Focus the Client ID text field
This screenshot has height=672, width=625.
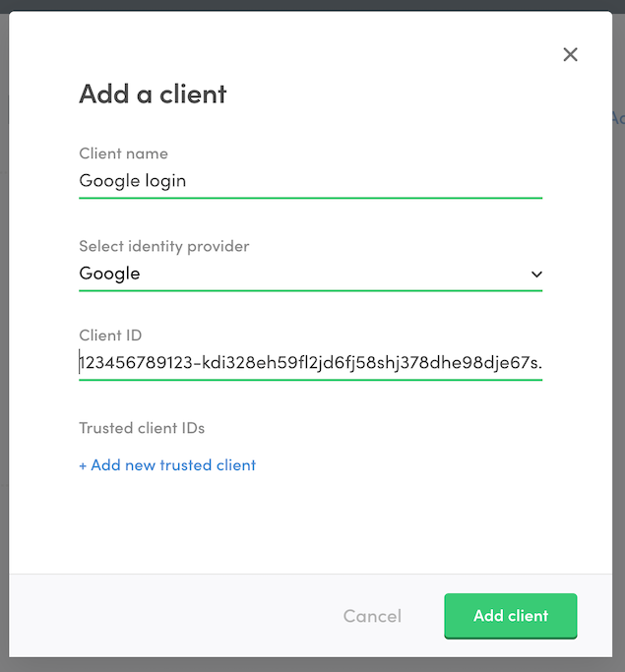310,364
